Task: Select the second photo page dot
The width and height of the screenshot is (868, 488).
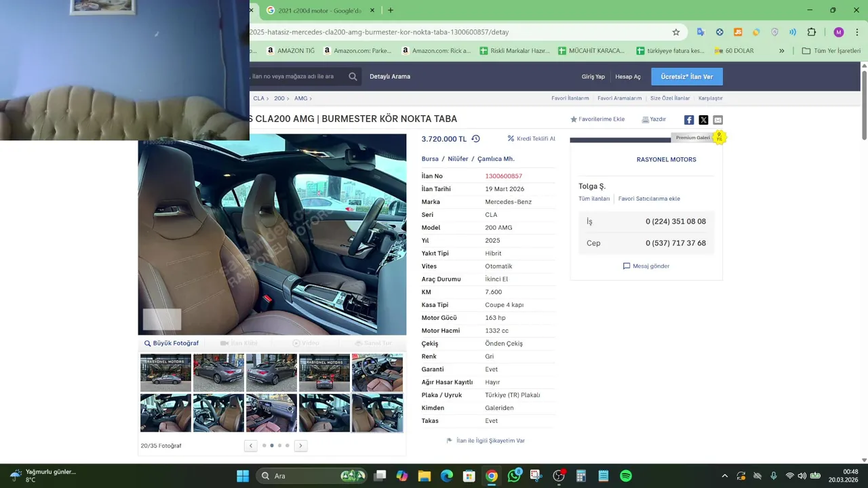Action: coord(272,445)
